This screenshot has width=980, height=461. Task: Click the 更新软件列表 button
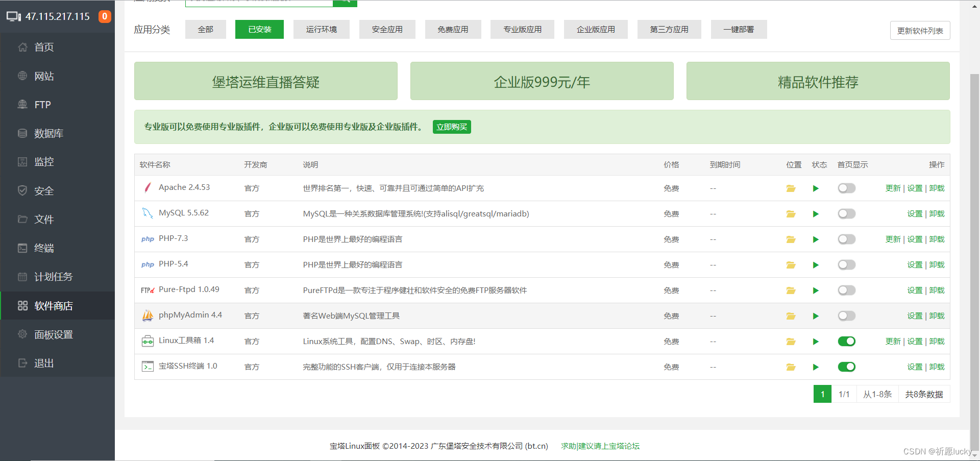tap(920, 31)
